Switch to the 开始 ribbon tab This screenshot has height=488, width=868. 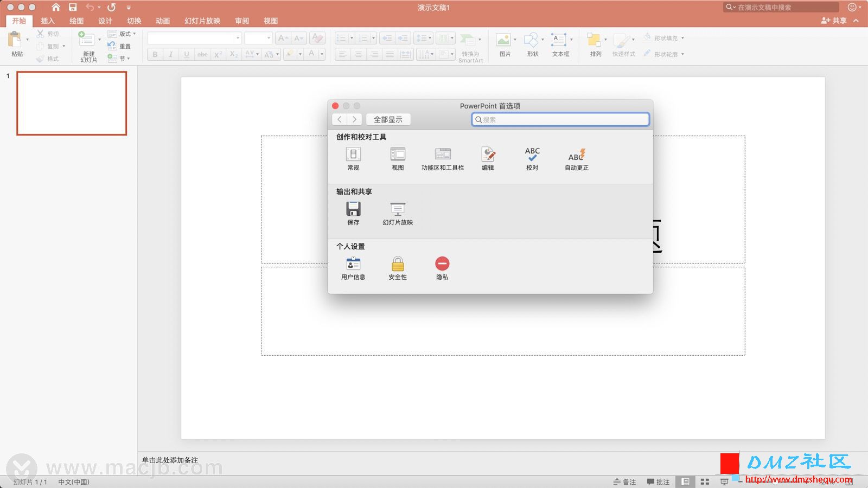19,21
